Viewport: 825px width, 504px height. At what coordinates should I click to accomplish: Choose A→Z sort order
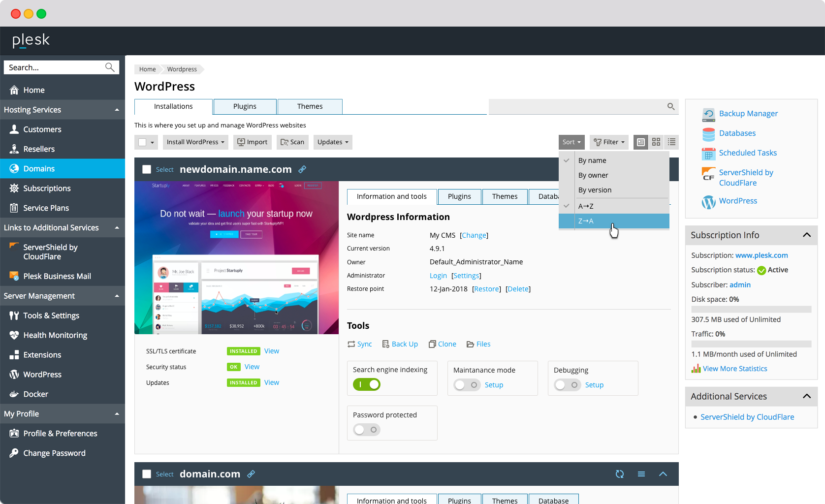pos(614,206)
